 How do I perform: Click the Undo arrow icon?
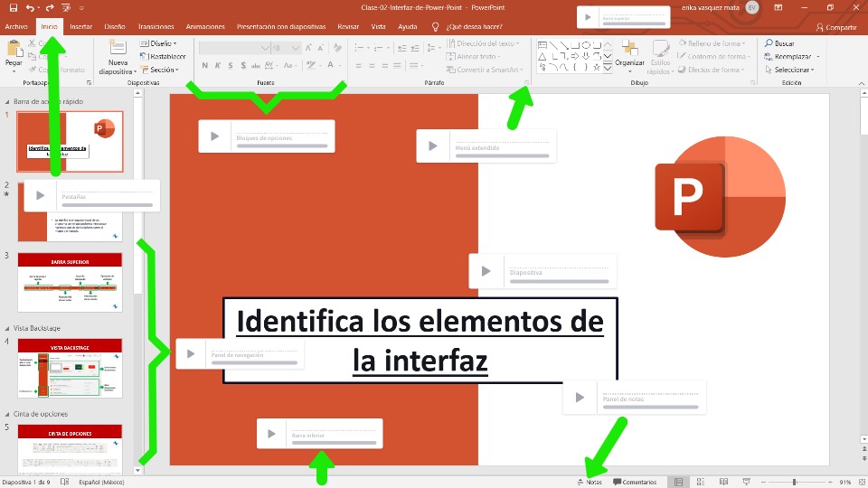tap(30, 7)
